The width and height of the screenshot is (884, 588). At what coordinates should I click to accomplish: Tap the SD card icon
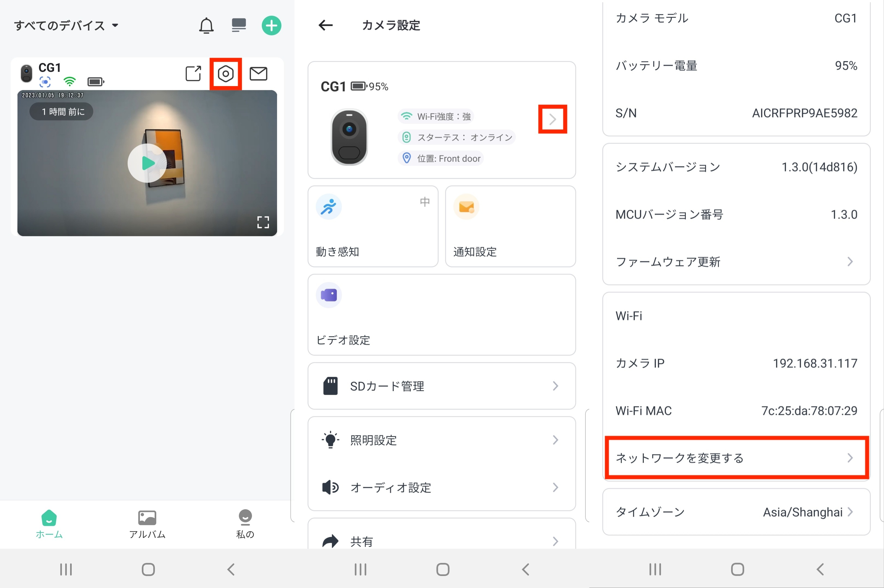pos(330,386)
